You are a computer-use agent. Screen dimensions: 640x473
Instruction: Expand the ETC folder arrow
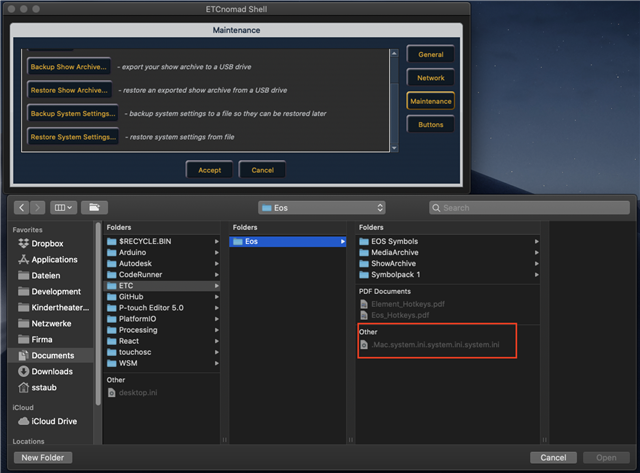[216, 286]
